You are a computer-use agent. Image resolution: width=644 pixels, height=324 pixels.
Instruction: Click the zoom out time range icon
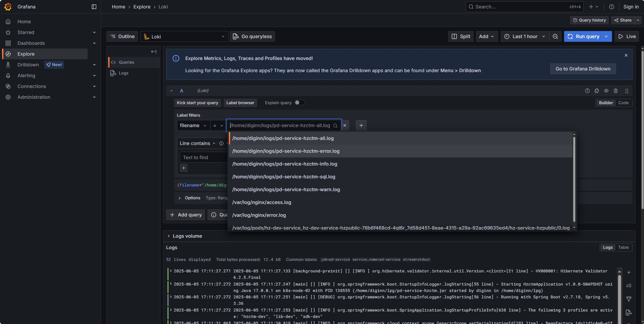pos(555,36)
